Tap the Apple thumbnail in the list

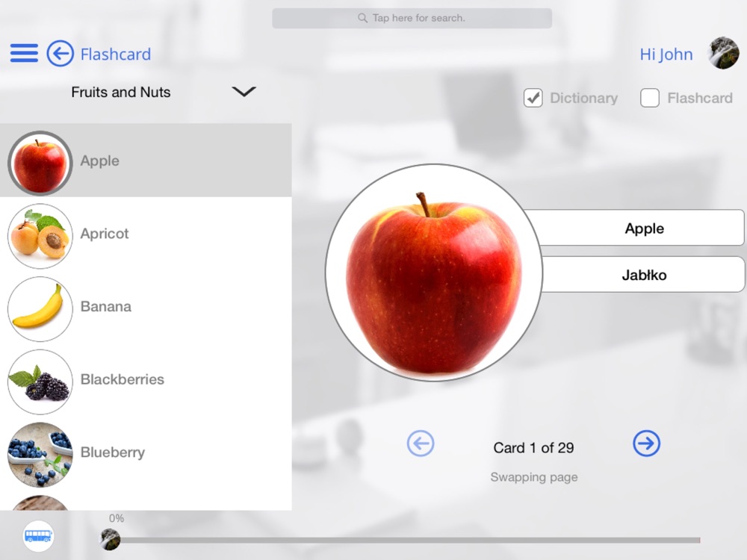click(40, 163)
